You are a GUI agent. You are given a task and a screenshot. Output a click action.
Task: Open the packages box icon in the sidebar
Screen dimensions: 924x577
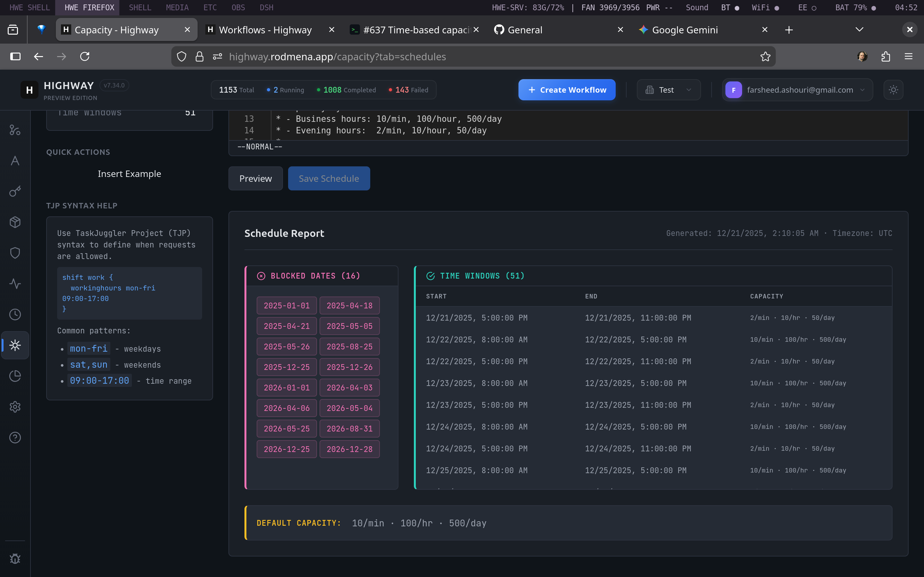click(x=15, y=222)
